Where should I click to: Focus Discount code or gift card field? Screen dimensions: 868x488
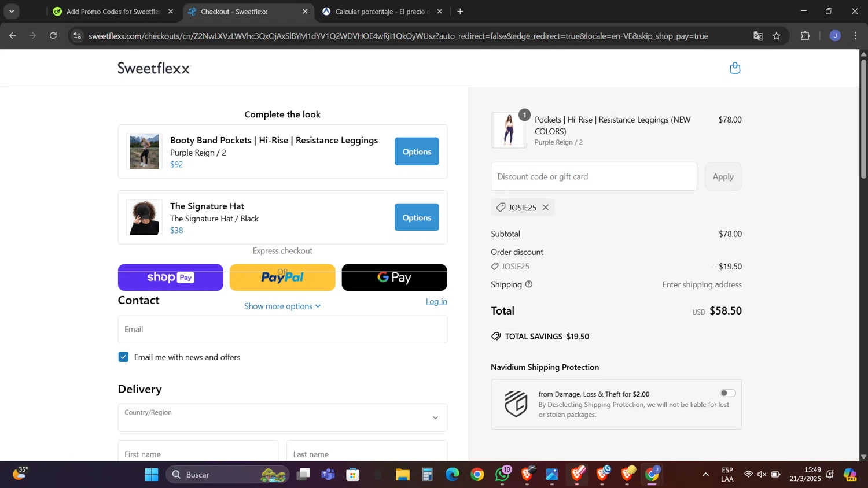pos(594,176)
